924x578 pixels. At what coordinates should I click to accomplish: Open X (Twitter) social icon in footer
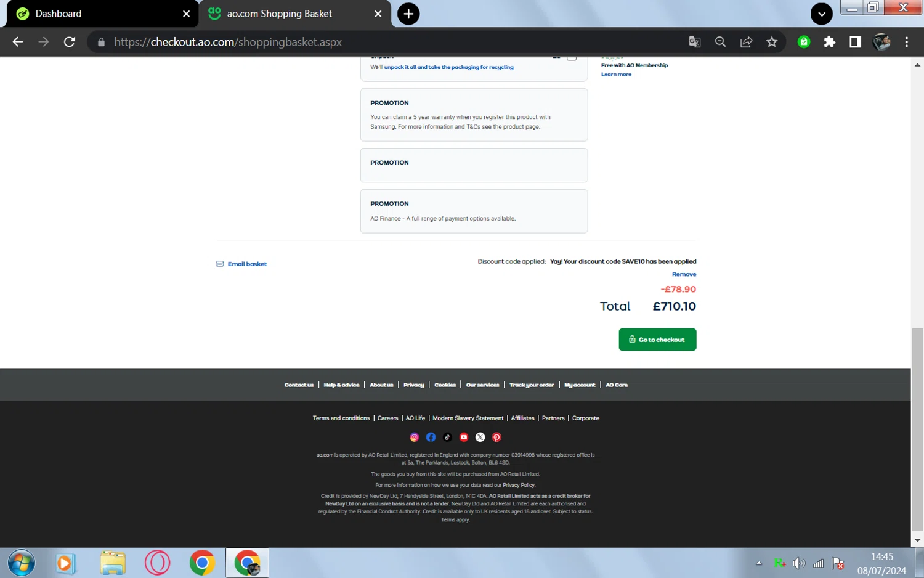click(480, 437)
